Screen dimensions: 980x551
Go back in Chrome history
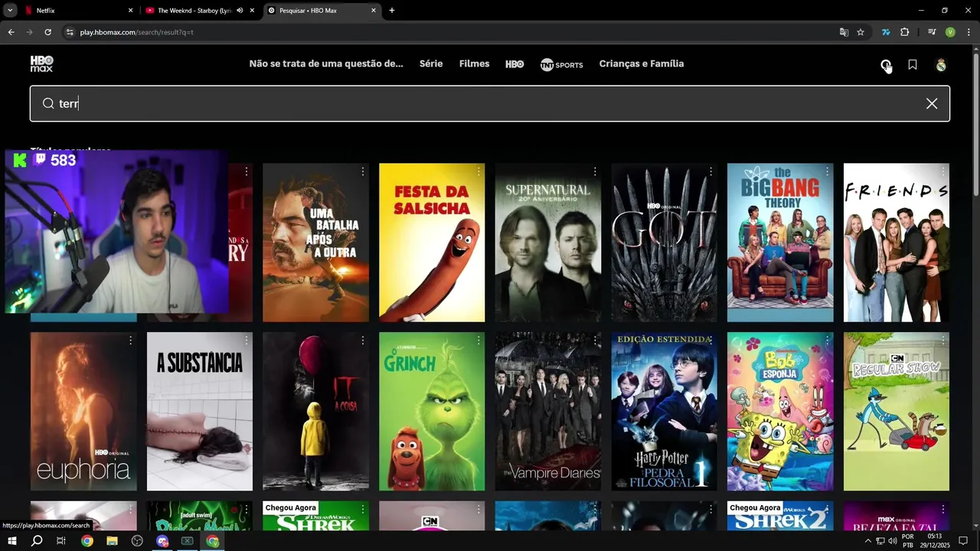11,32
